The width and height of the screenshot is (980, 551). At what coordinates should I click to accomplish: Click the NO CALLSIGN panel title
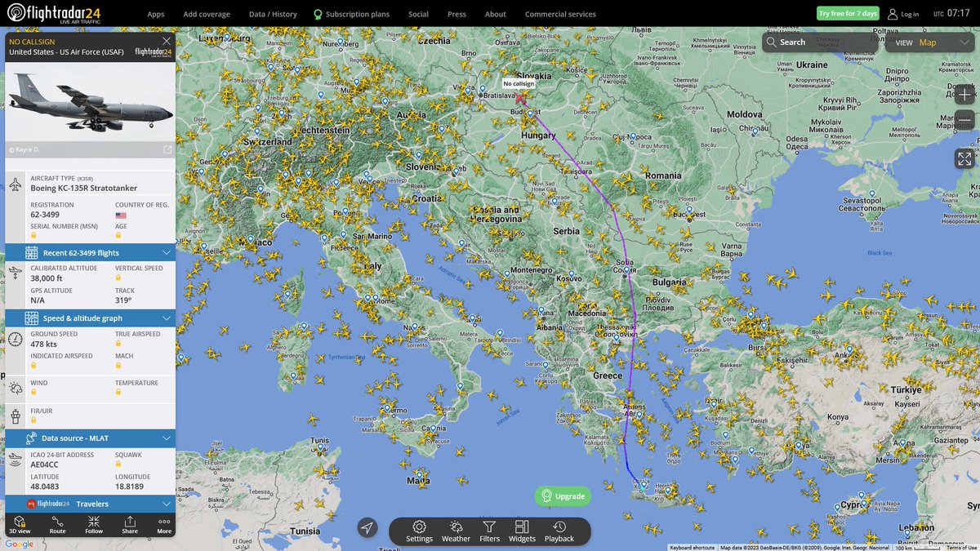pyautogui.click(x=32, y=41)
